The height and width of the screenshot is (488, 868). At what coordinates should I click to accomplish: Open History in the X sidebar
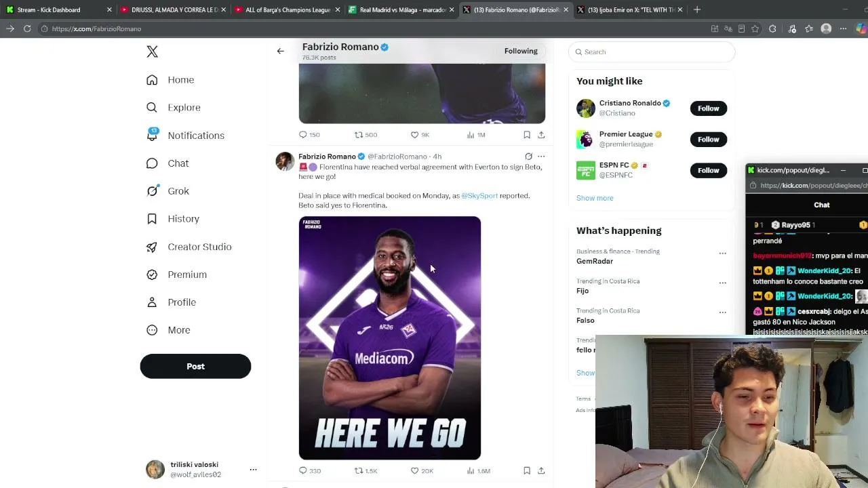coord(173,219)
